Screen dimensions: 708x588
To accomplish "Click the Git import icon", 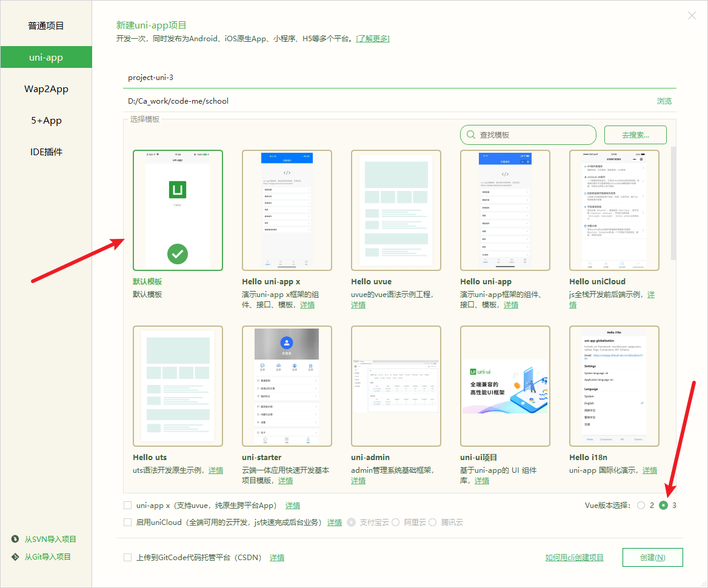I will pos(15,557).
